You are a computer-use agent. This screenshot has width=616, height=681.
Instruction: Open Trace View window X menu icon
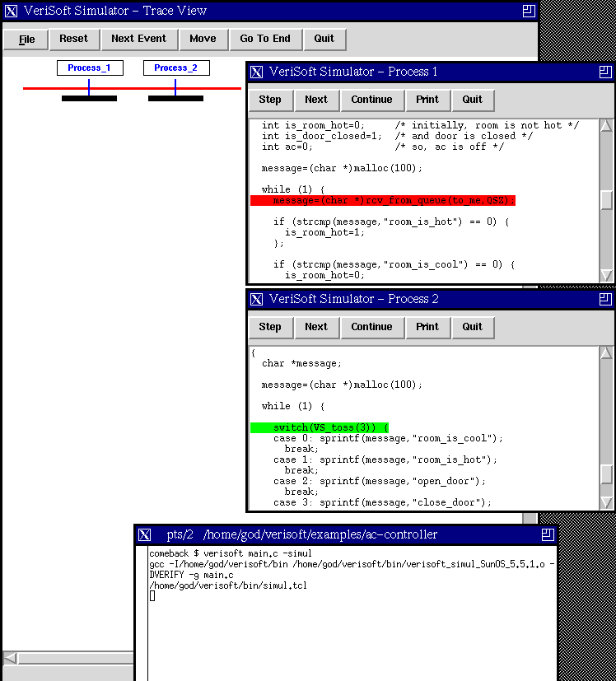(11, 11)
